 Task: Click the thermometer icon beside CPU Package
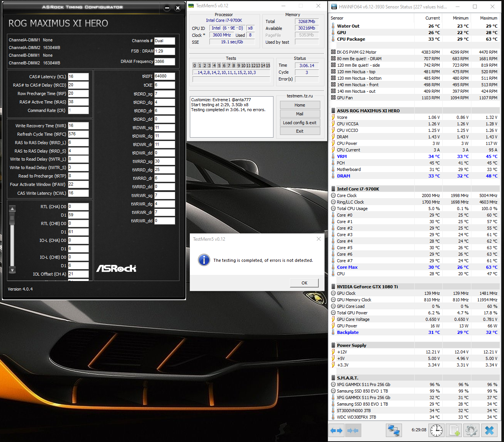(333, 39)
